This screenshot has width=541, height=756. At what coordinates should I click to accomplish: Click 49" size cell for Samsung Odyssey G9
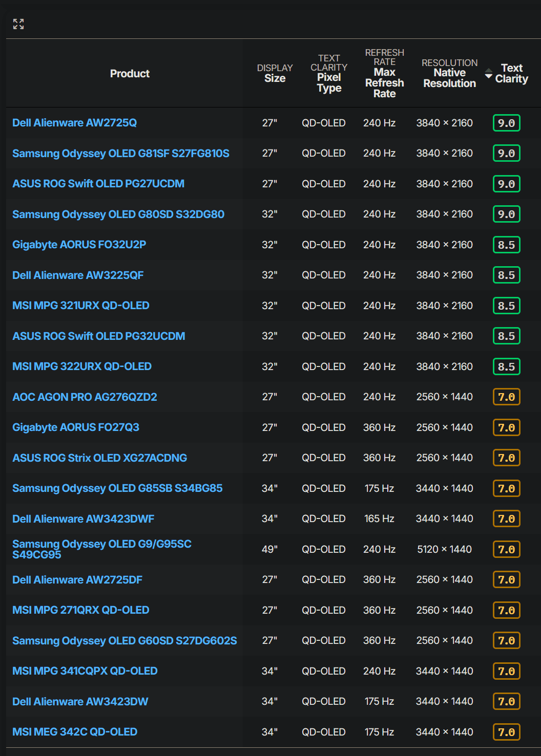coord(269,549)
